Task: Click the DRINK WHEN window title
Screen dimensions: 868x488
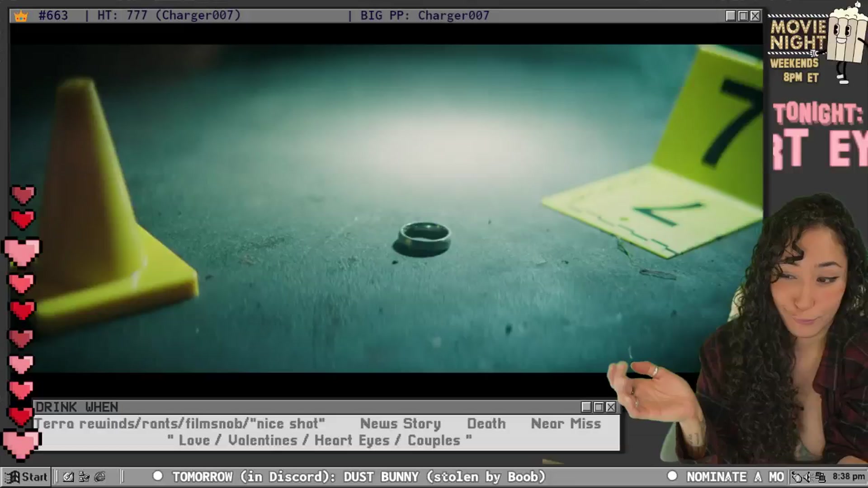Action: coord(77,407)
